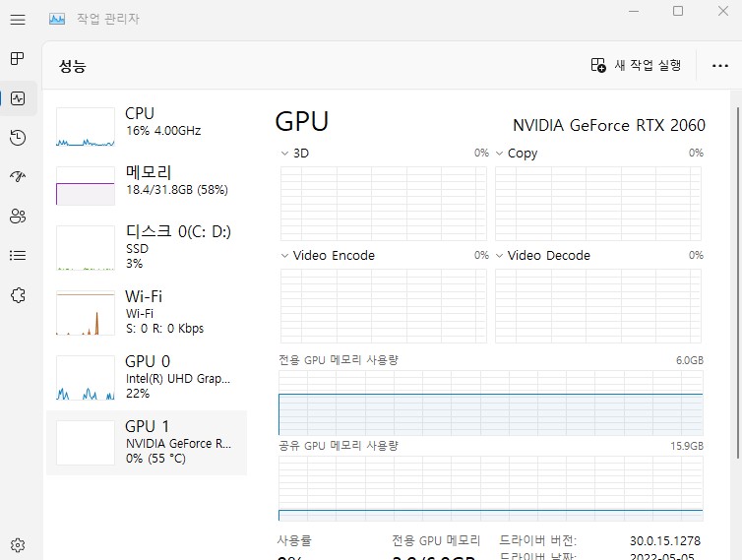Open the App history icon in sidebar
The image size is (742, 560).
[x=18, y=138]
